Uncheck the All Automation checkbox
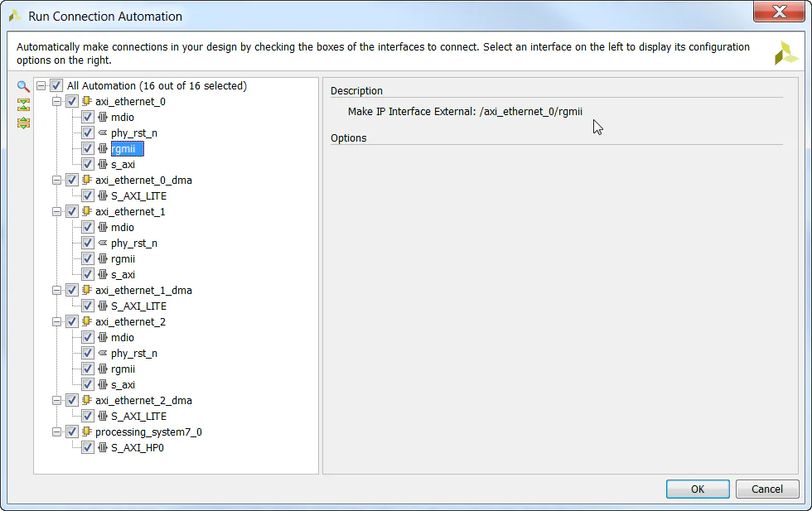The height and width of the screenshot is (511, 812). [x=56, y=85]
